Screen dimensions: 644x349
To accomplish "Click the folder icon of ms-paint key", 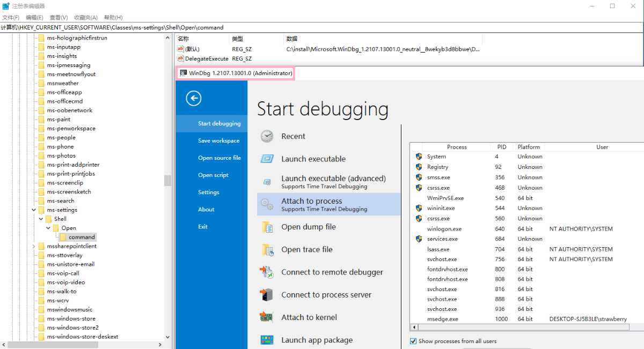I will [x=41, y=119].
